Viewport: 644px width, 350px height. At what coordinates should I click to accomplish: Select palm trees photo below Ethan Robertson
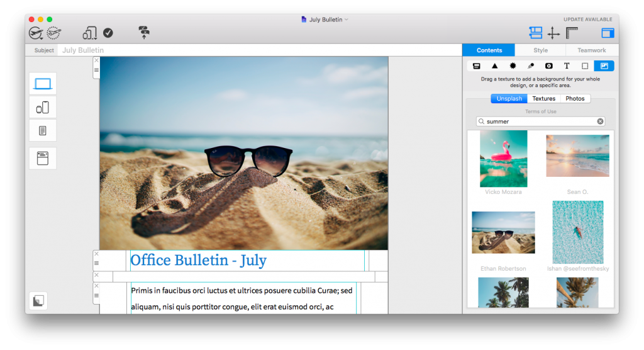pos(504,293)
